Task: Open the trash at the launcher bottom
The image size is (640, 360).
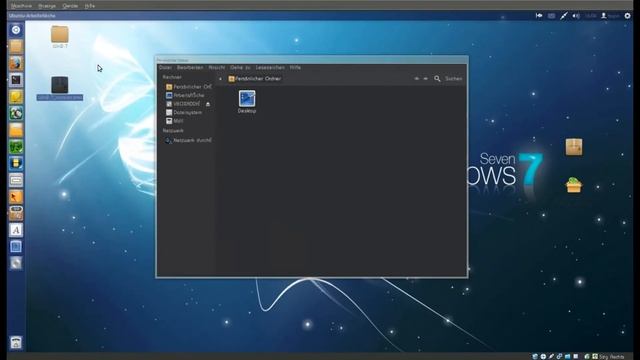Action: (16, 343)
